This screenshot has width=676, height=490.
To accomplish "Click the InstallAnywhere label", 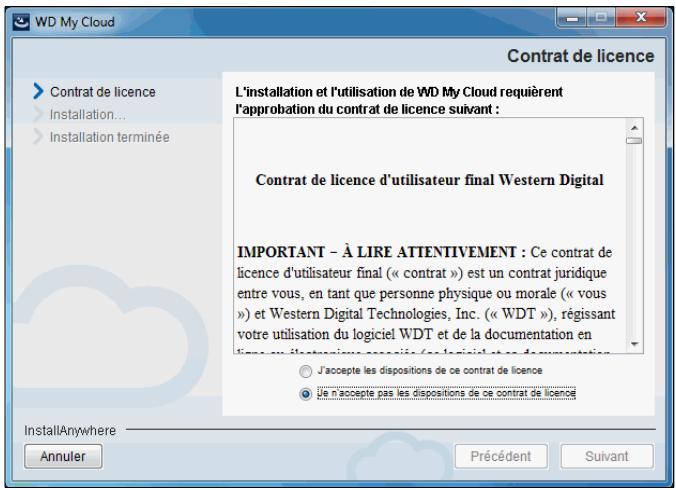I will 70,431.
